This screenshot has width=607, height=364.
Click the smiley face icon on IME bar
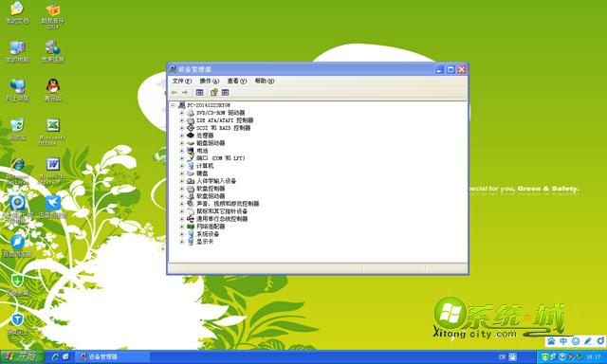pos(576,341)
